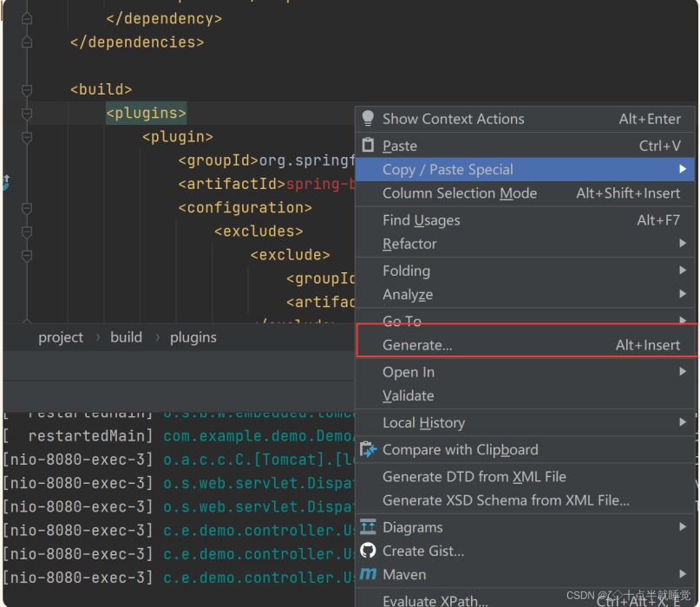The image size is (700, 607).
Task: Select Paste from the context menu
Action: click(525, 146)
